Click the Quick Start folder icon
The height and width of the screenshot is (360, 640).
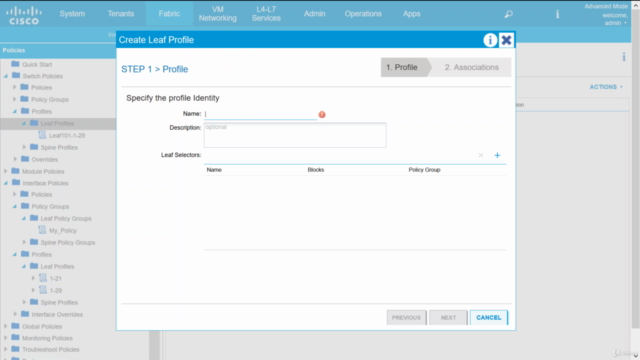click(16, 64)
